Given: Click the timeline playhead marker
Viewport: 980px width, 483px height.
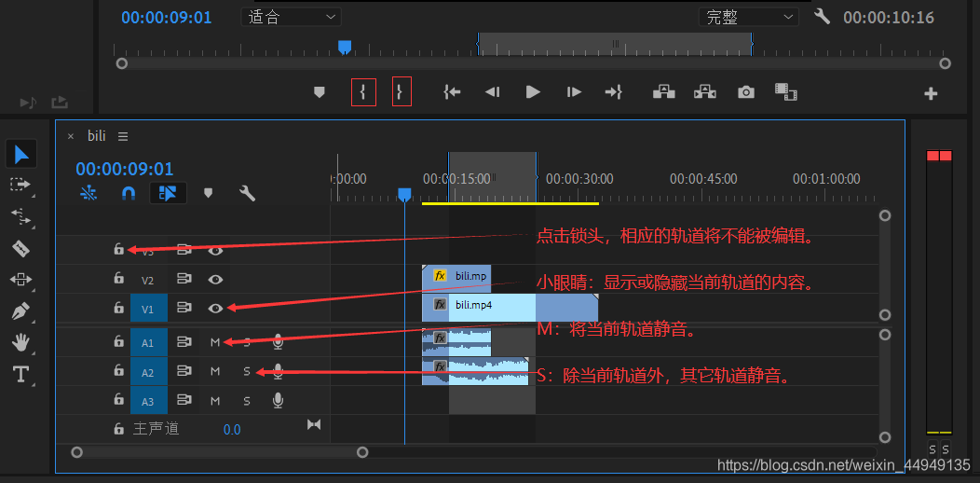Looking at the screenshot, I should (404, 194).
